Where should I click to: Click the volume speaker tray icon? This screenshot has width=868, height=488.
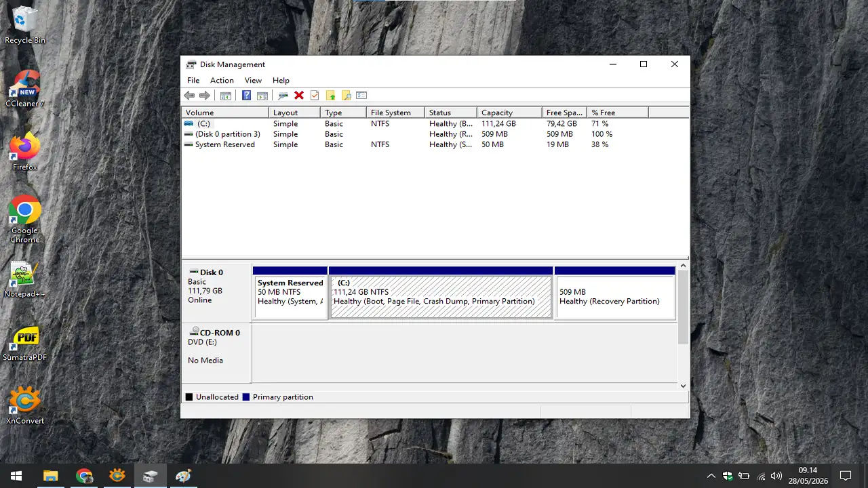[x=777, y=476]
